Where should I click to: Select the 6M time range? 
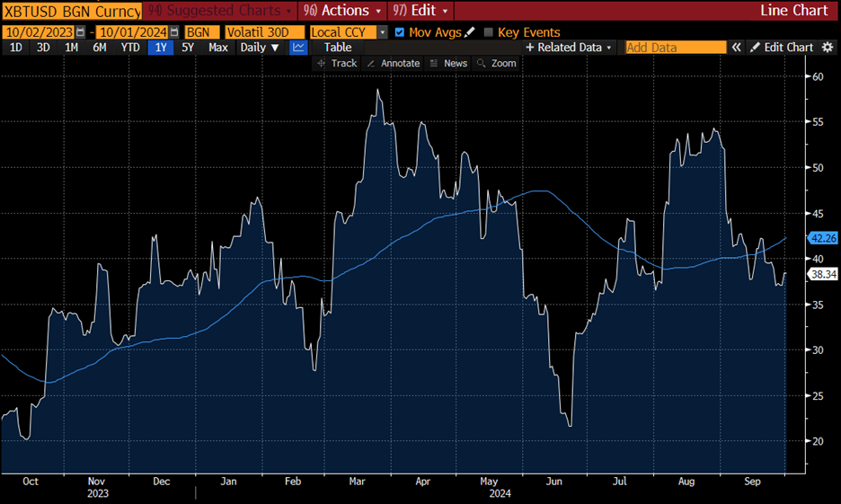99,48
